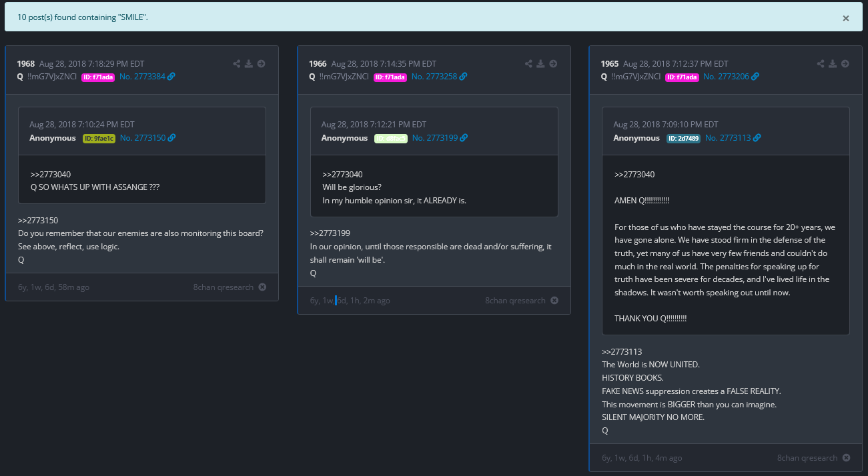Follow the >>2773199 reply reference

click(330, 233)
